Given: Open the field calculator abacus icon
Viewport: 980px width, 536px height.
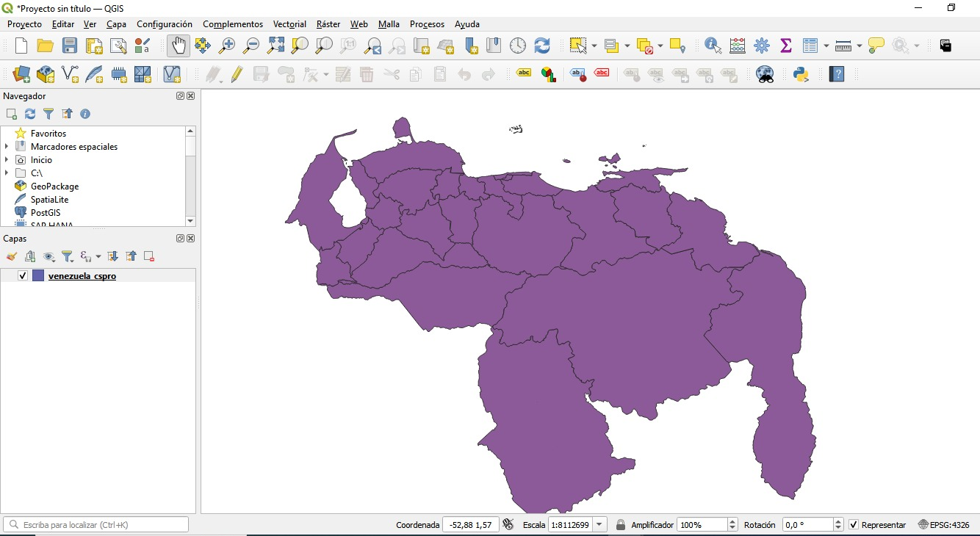Looking at the screenshot, I should [x=738, y=46].
